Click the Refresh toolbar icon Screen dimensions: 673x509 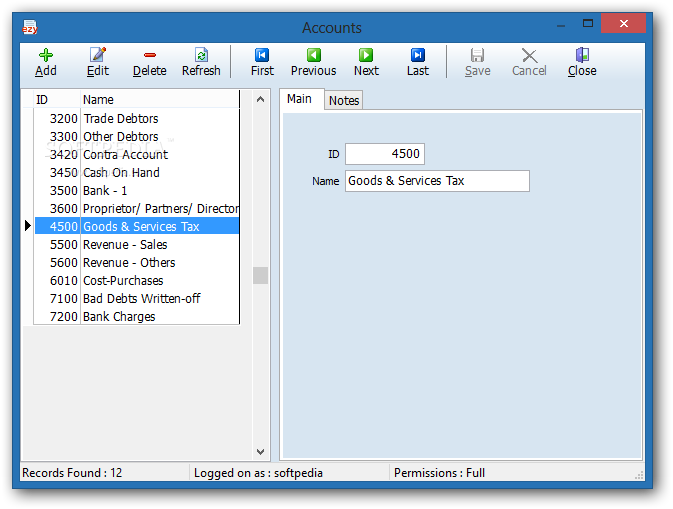point(201,55)
